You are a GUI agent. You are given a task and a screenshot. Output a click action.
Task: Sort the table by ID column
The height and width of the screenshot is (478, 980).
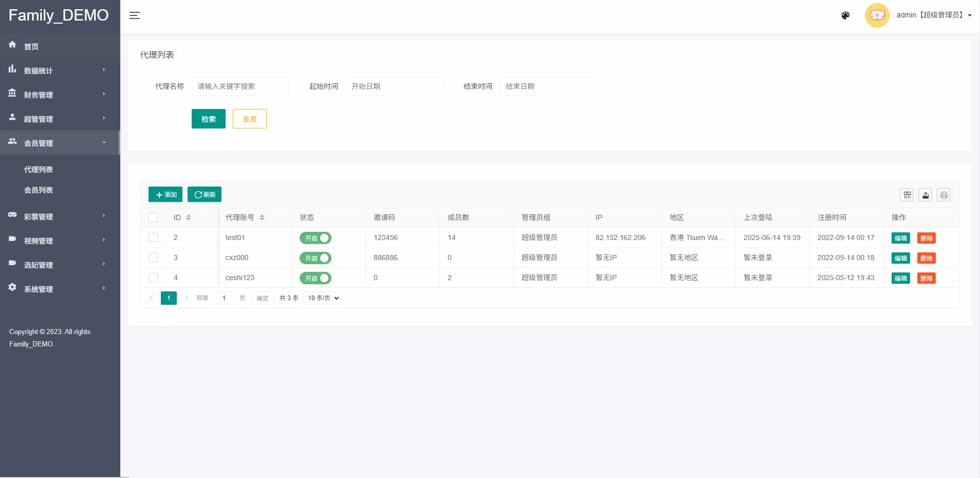coord(189,217)
